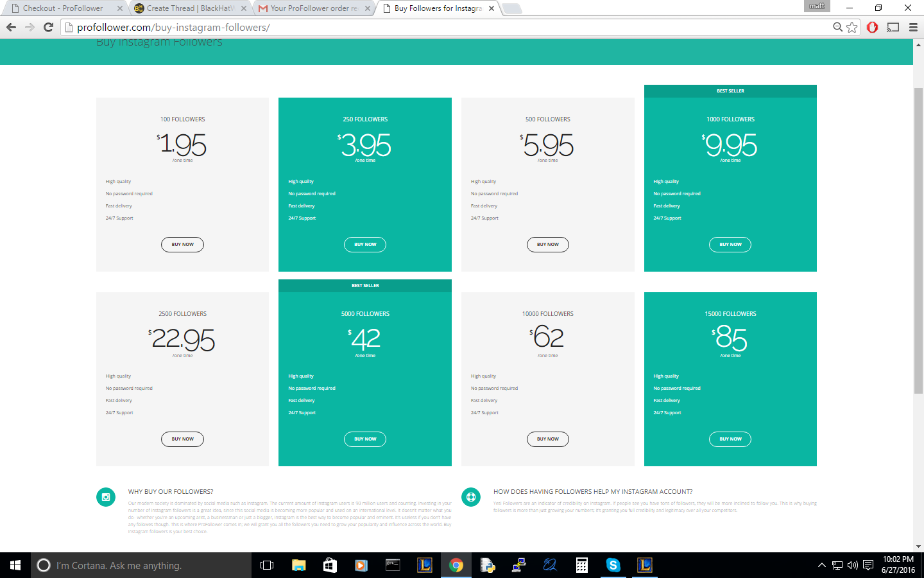This screenshot has height=578, width=924.
Task: Open the Chrome hamburger menu
Action: (x=913, y=27)
